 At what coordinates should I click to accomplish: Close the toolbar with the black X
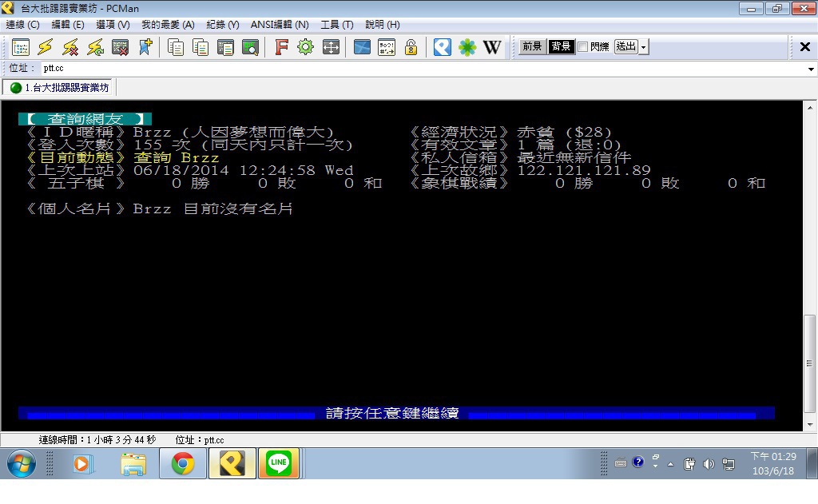(805, 47)
